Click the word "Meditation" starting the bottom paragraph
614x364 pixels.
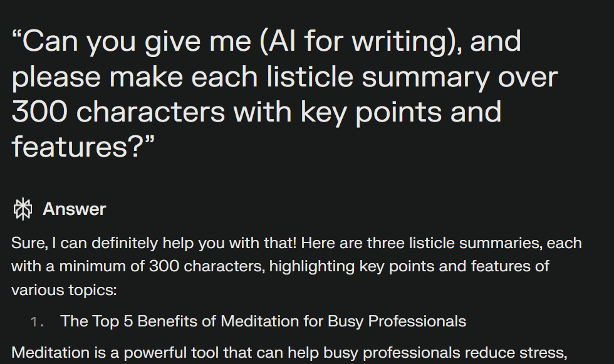point(51,353)
